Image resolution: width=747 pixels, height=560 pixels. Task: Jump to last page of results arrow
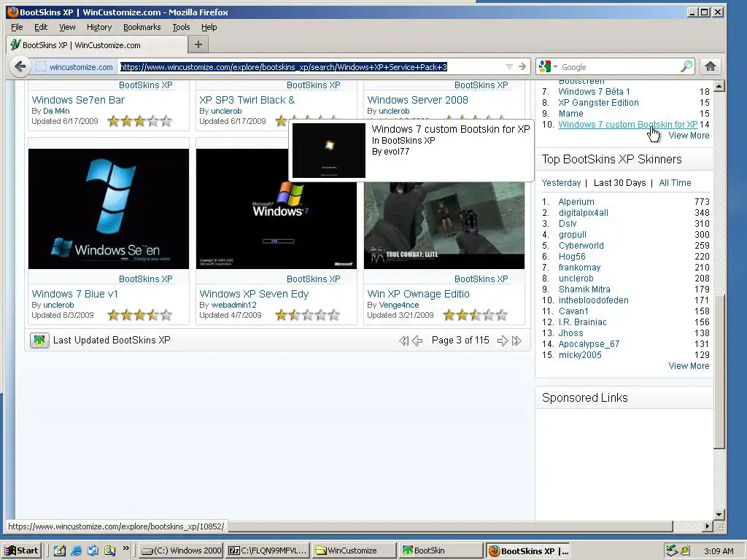(516, 341)
